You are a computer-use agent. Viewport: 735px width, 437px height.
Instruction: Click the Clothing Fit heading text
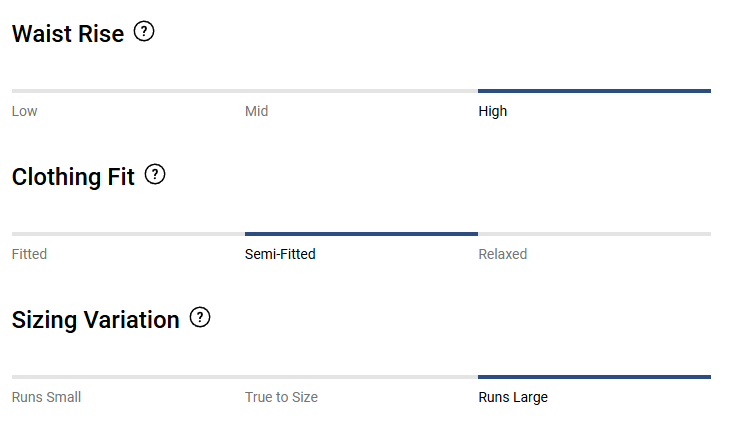73,177
